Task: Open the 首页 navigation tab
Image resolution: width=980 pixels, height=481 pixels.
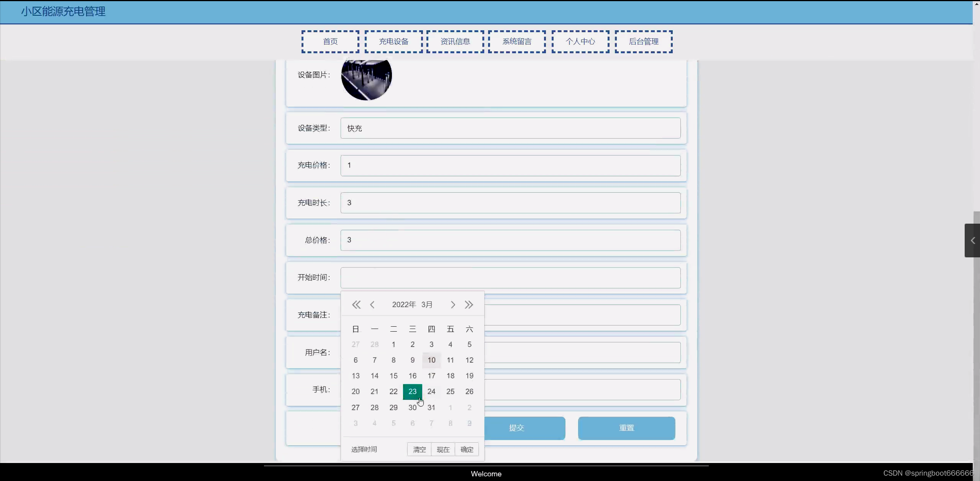Action: pos(330,42)
